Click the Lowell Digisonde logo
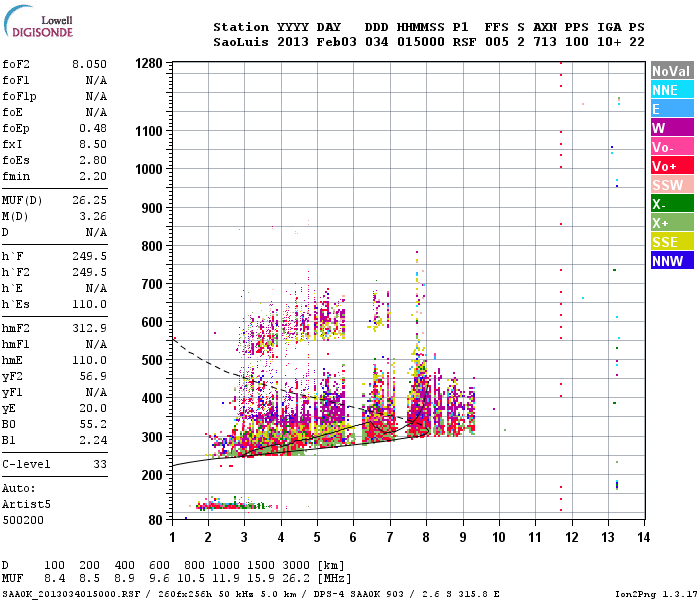 point(38,22)
